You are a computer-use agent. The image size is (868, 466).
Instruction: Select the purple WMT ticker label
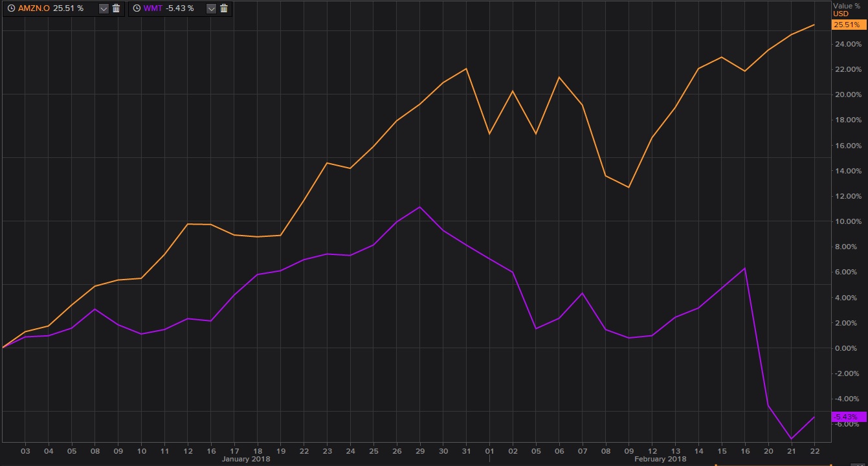[153, 8]
